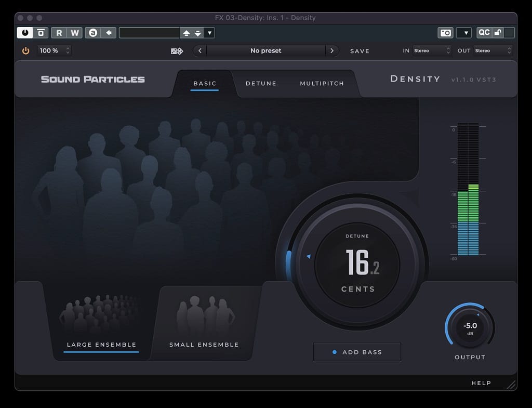The height and width of the screenshot is (408, 532).
Task: Enable Read automation (R) button
Action: pyautogui.click(x=59, y=33)
